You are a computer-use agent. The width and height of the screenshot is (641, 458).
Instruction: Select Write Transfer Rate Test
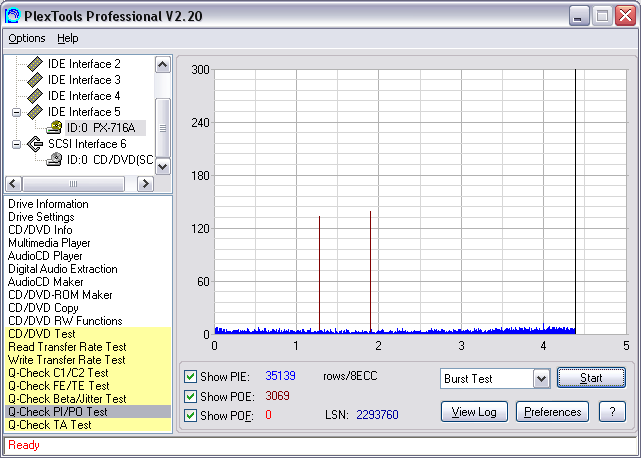point(88,360)
